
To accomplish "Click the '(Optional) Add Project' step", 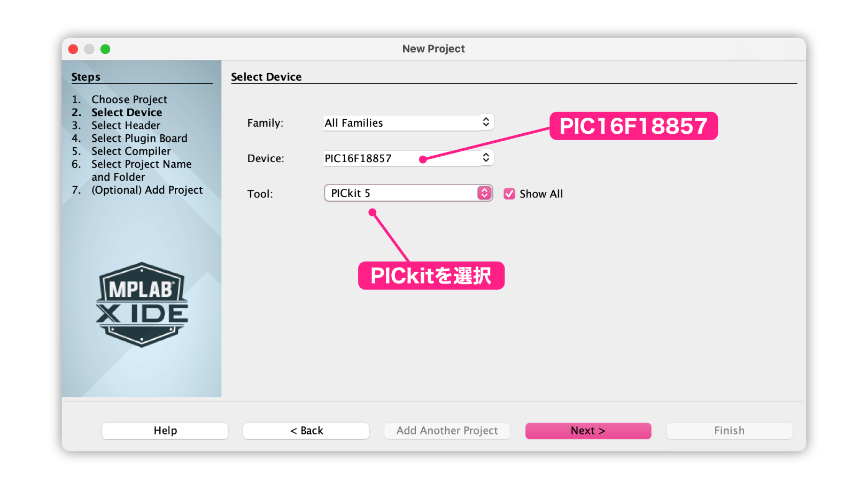I will pyautogui.click(x=147, y=190).
